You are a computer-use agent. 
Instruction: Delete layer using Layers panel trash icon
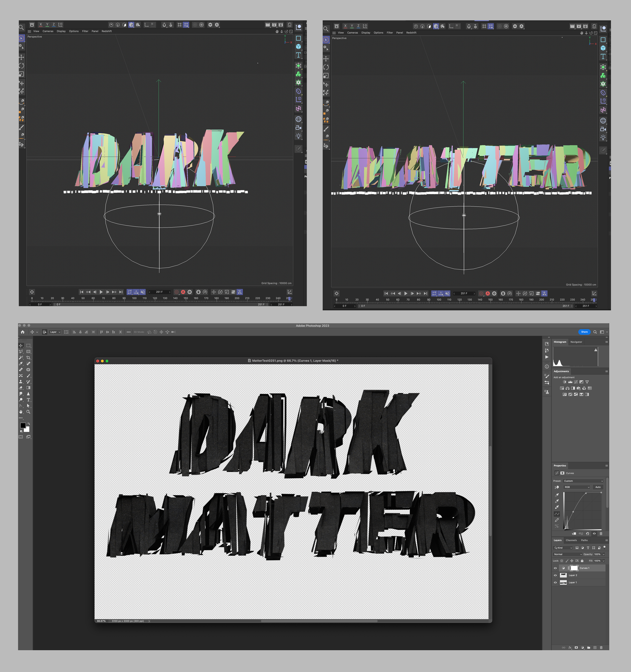point(601,648)
